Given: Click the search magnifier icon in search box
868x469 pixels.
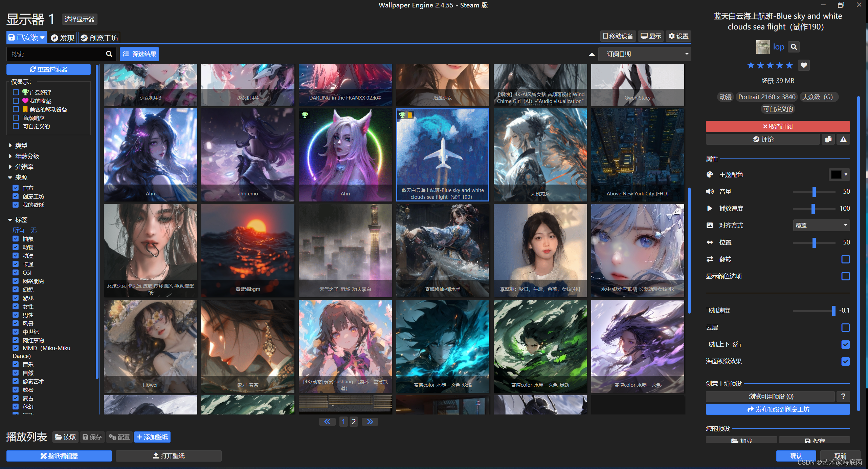Looking at the screenshot, I should pos(109,54).
